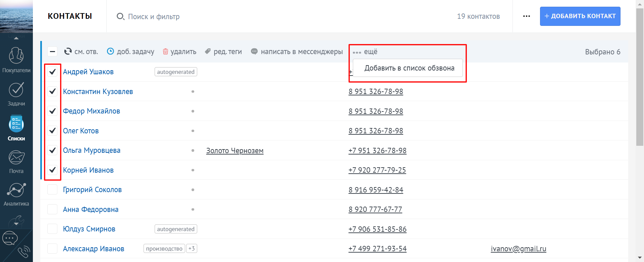Viewport: 644px width, 262px height.
Task: Expand the +3 hidden tags for Александр Иванов
Action: [x=192, y=249]
